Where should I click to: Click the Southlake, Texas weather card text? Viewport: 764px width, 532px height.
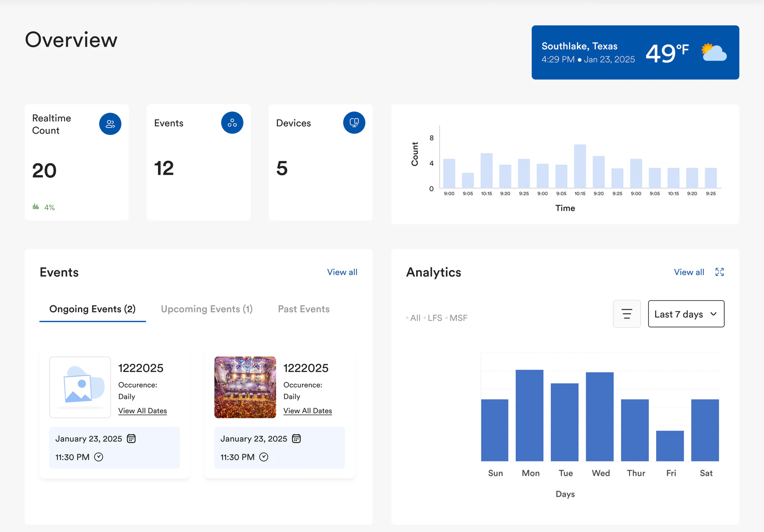pyautogui.click(x=579, y=46)
